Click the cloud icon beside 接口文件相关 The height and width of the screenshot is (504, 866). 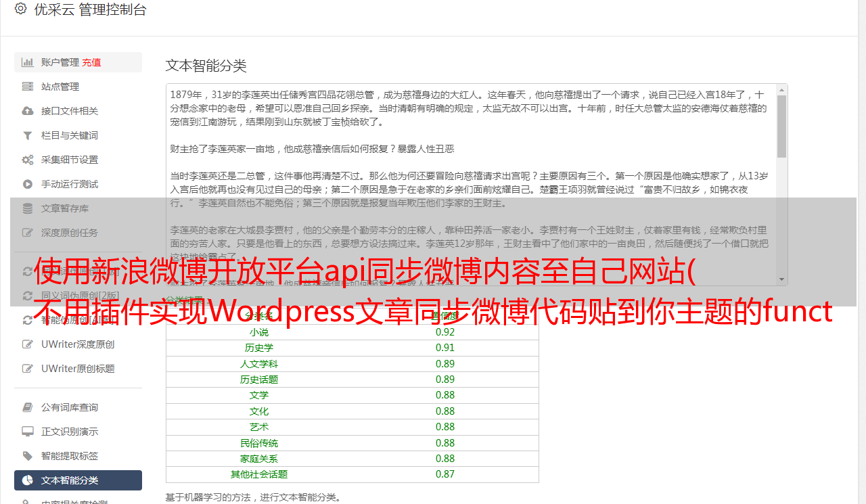click(28, 111)
